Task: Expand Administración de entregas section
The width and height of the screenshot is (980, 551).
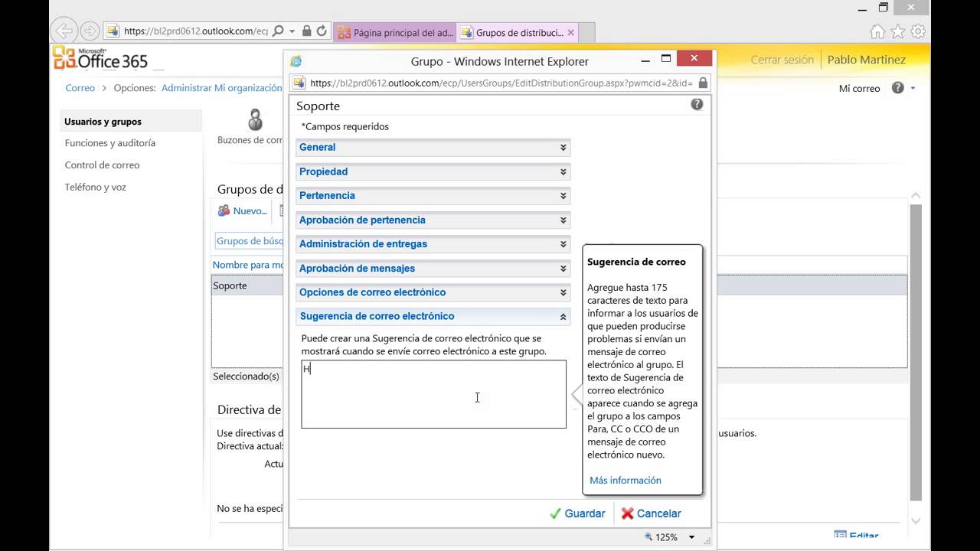Action: tap(433, 244)
